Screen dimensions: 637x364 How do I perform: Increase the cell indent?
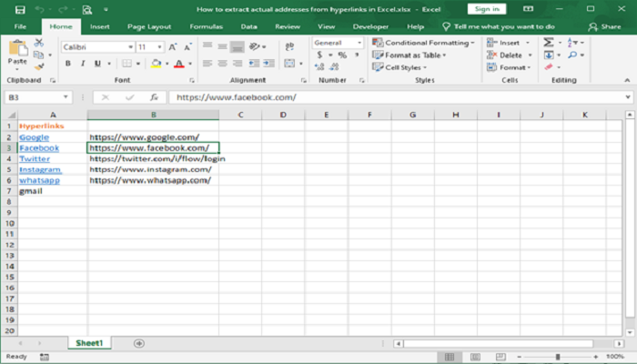[x=269, y=64]
